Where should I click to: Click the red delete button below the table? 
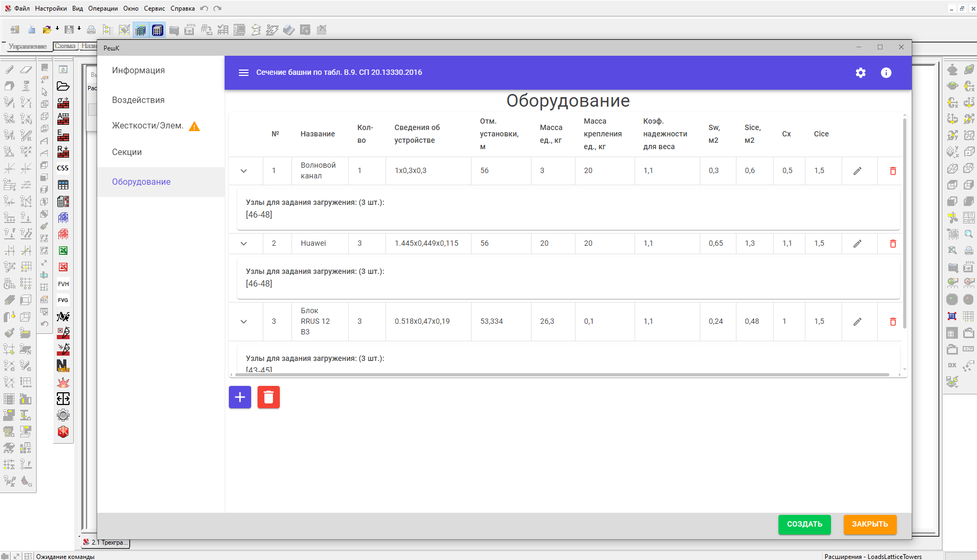point(269,397)
